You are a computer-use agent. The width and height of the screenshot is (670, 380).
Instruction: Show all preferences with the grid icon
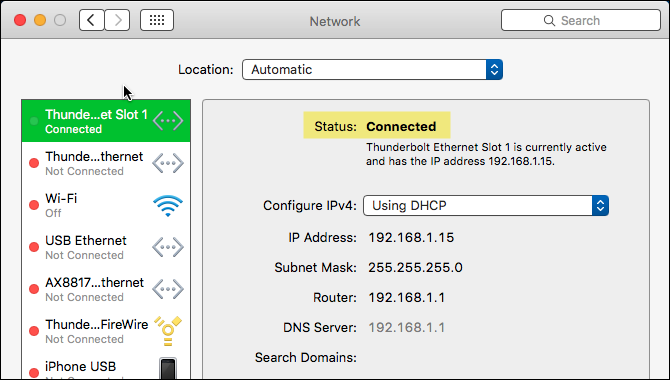point(157,20)
